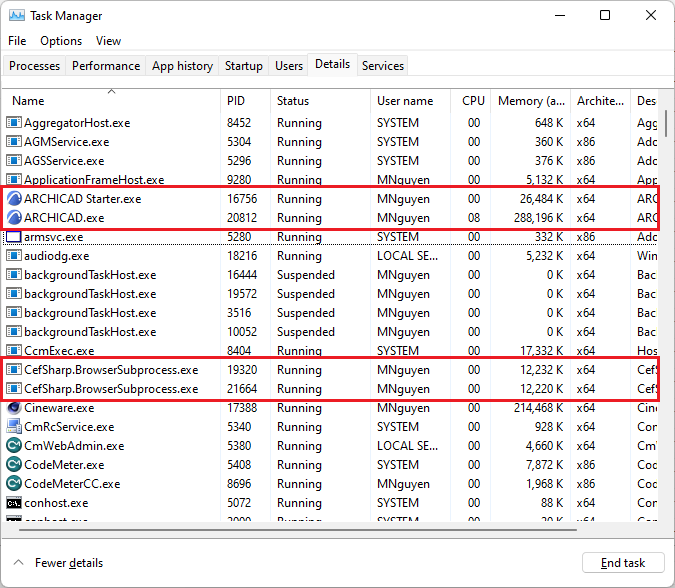Sort by Memory column header
The height and width of the screenshot is (588, 675).
pyautogui.click(x=532, y=101)
